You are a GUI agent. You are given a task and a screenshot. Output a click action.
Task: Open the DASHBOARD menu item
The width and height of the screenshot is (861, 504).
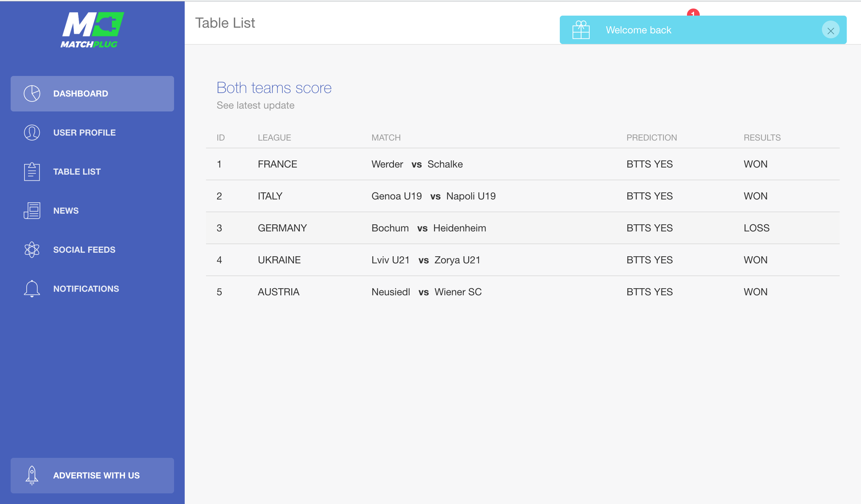tap(81, 94)
